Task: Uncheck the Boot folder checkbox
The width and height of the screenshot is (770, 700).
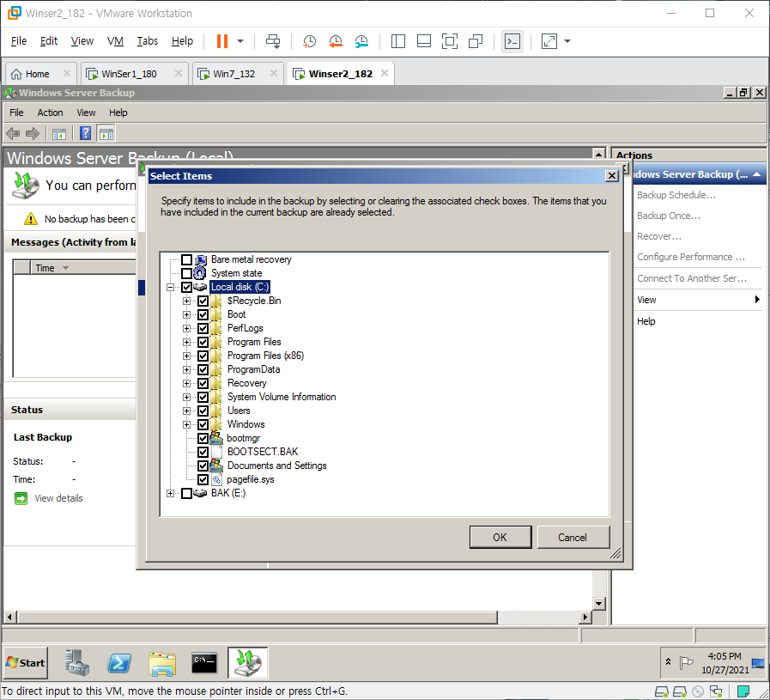Action: (x=203, y=314)
